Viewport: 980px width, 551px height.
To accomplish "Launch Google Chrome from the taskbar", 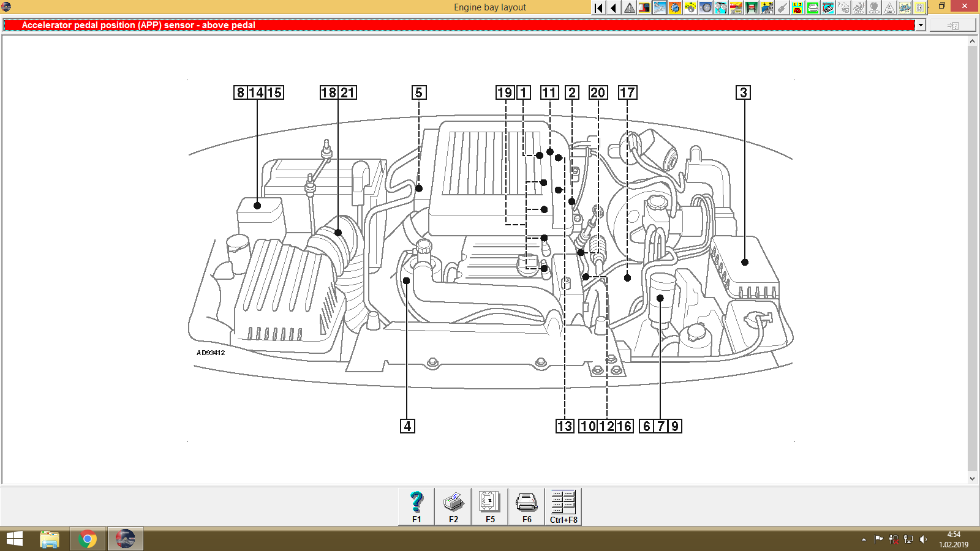I will click(x=86, y=540).
